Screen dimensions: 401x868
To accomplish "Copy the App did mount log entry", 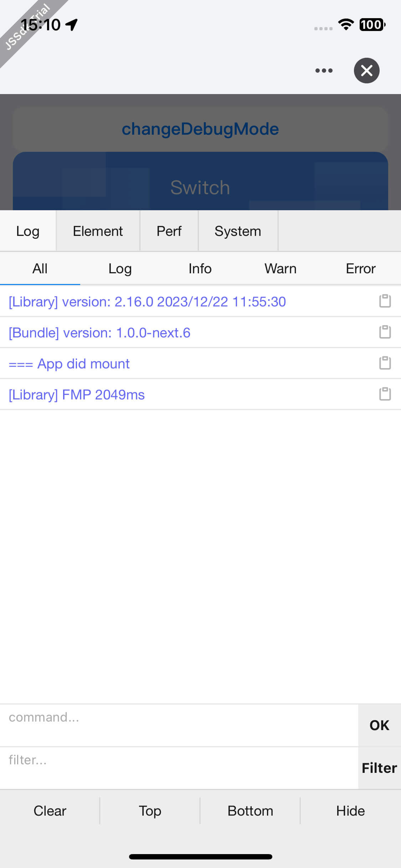I will pos(385,363).
